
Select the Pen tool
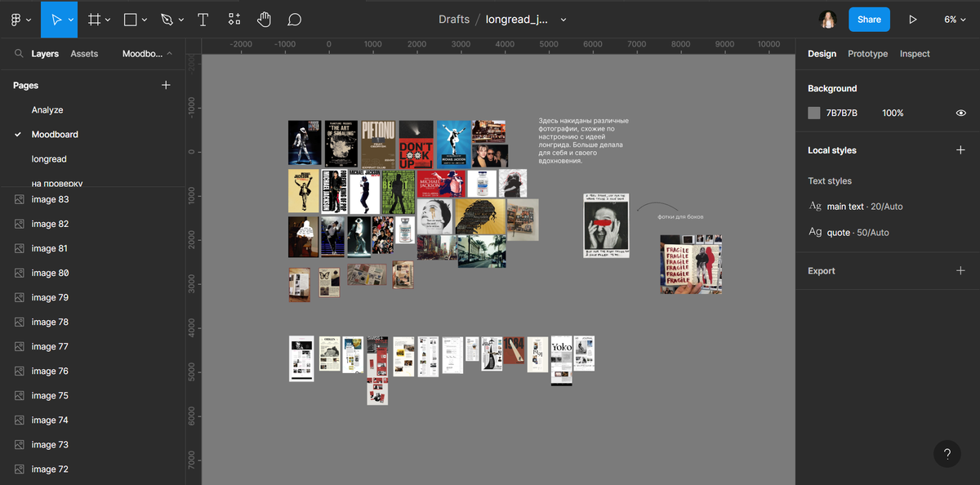coord(167,19)
